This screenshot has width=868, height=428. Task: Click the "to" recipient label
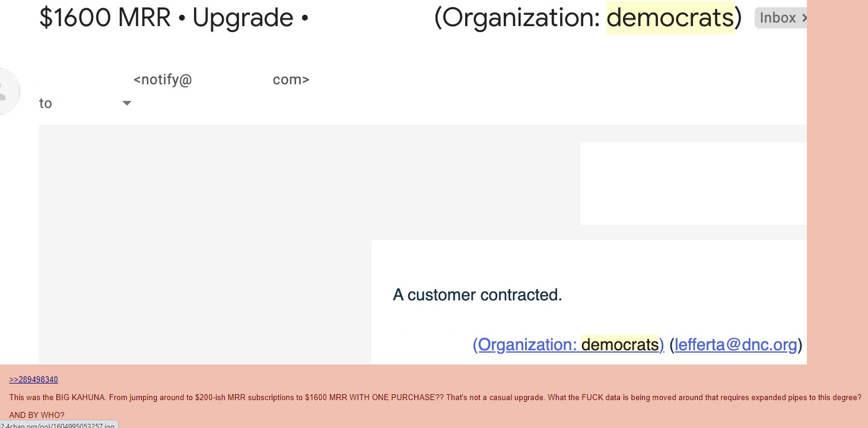tap(46, 104)
